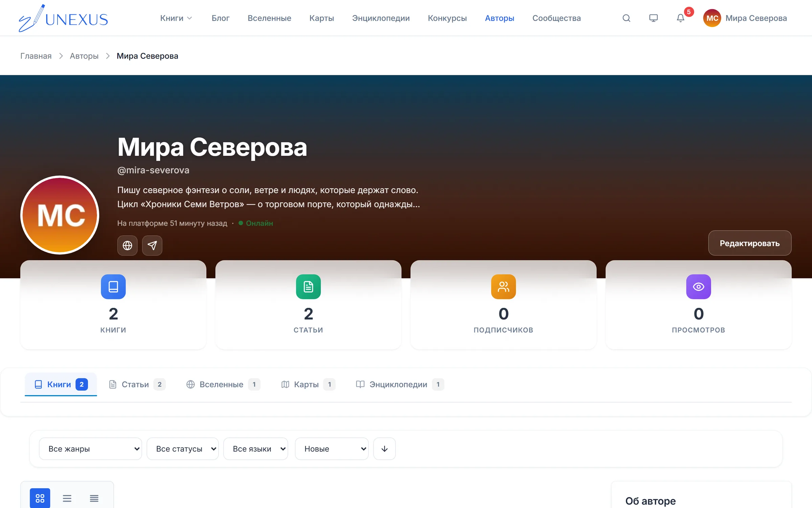The height and width of the screenshot is (508, 812).
Task: Click the Подписчиков stat card
Action: [x=503, y=305]
